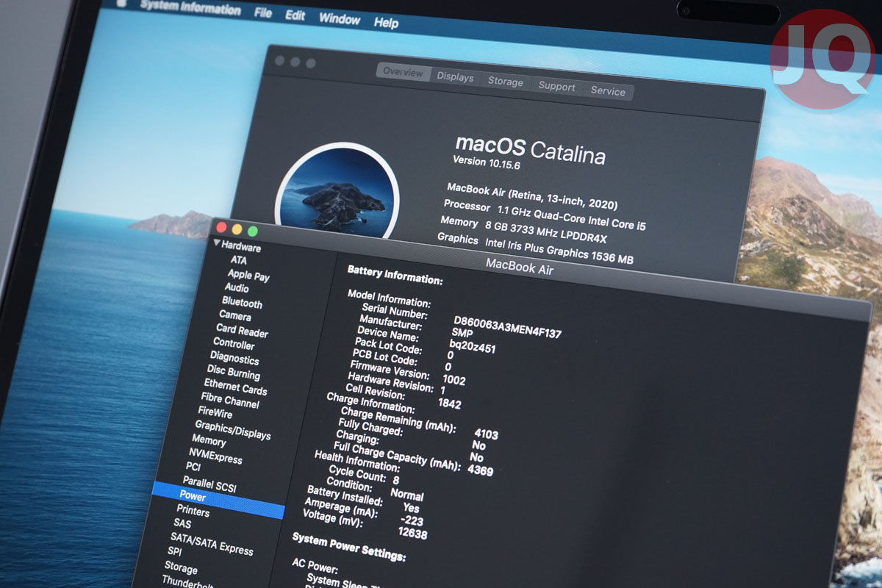Click the macOS version 10.15.6 text

tap(486, 164)
